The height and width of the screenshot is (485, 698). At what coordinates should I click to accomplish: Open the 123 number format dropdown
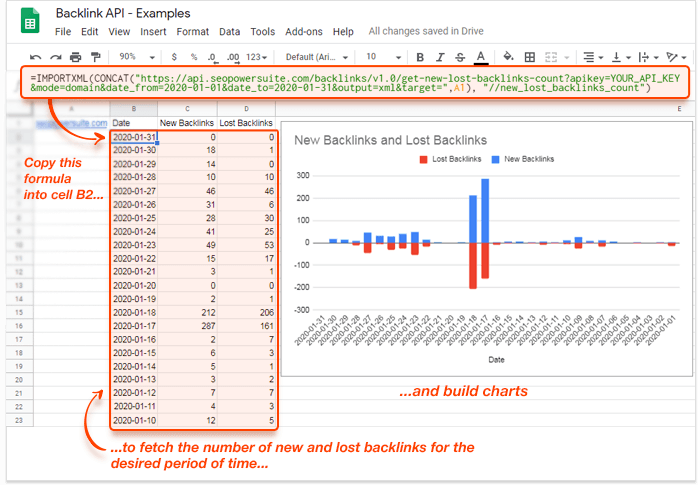pyautogui.click(x=256, y=57)
